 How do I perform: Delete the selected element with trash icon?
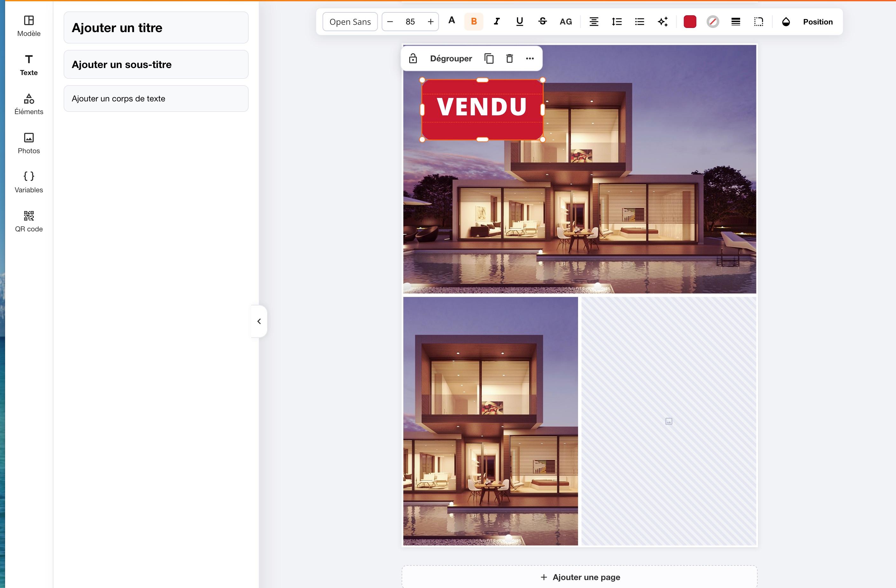pos(509,58)
